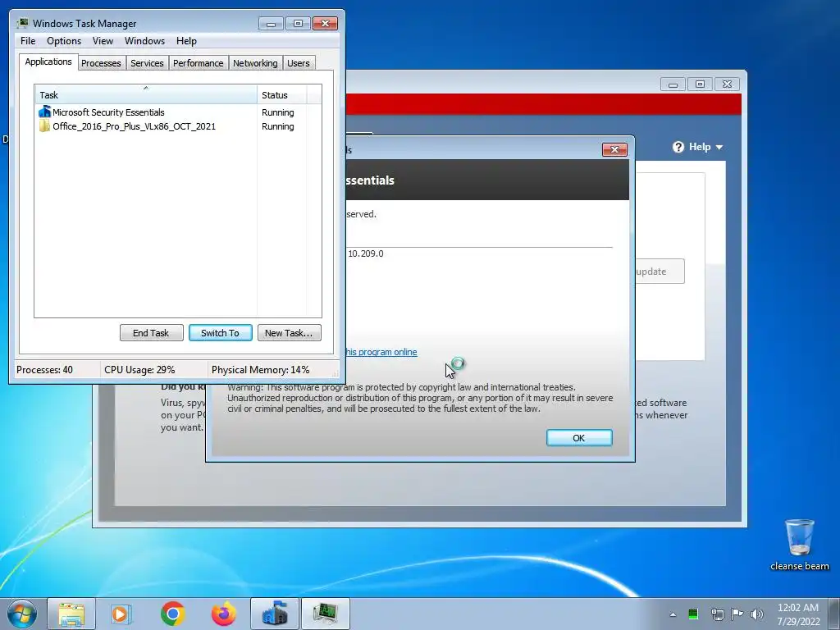Open the Options menu in Task Manager
Image resolution: width=840 pixels, height=630 pixels.
(x=64, y=41)
